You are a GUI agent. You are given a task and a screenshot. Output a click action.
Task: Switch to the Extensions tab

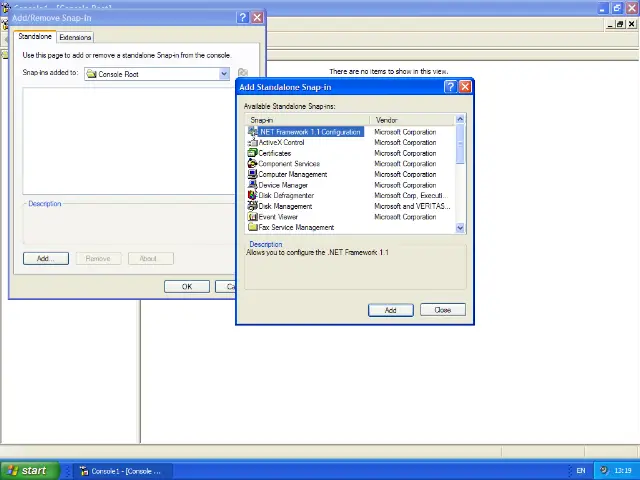[75, 37]
